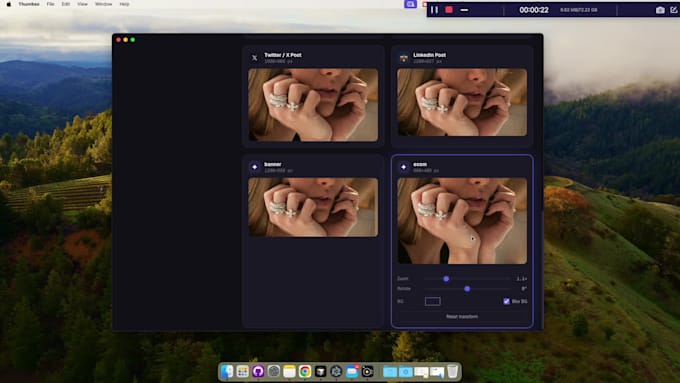Screen dimensions: 680x383
Task: Click the LinkedIn Post card icon
Action: click(x=404, y=58)
